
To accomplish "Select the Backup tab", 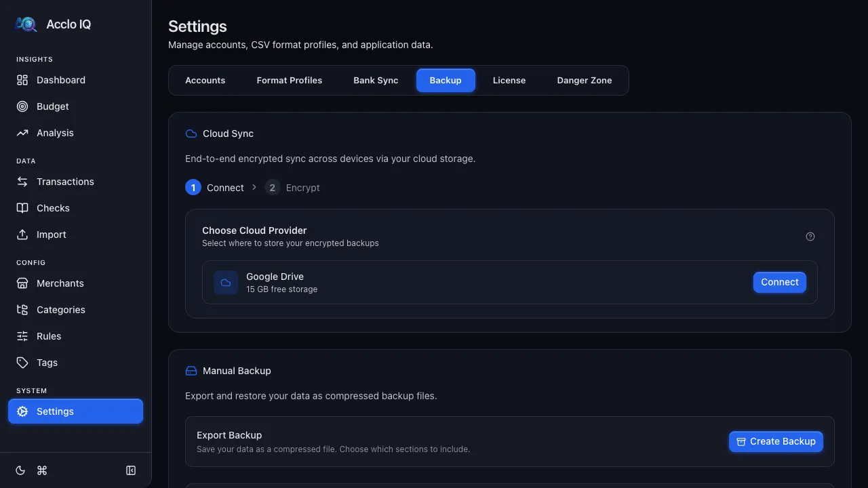I will coord(446,80).
